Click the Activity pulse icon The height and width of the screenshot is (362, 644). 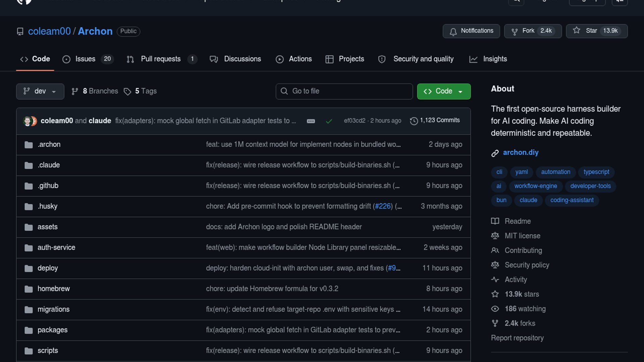495,280
